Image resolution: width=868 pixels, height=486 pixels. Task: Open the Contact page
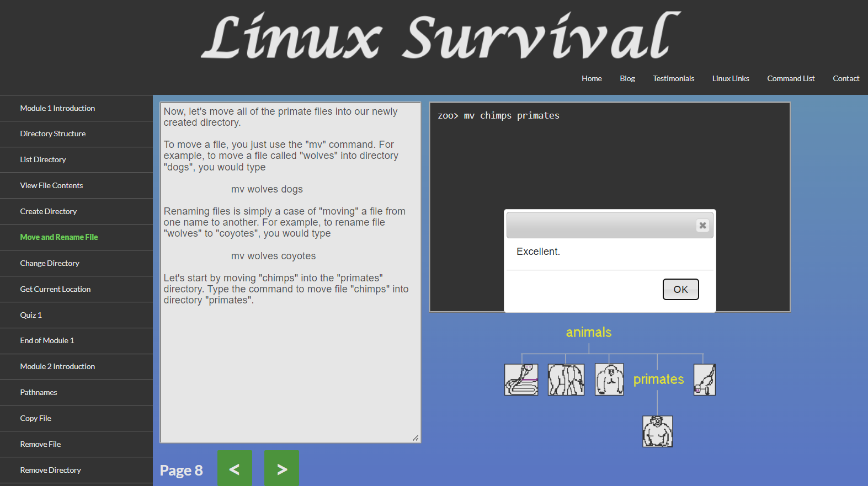[x=846, y=78]
